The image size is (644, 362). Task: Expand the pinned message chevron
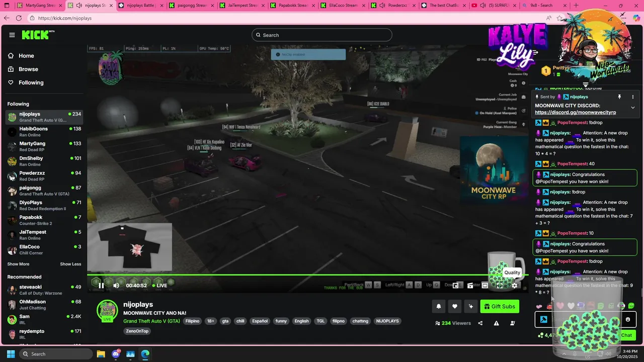pyautogui.click(x=633, y=108)
